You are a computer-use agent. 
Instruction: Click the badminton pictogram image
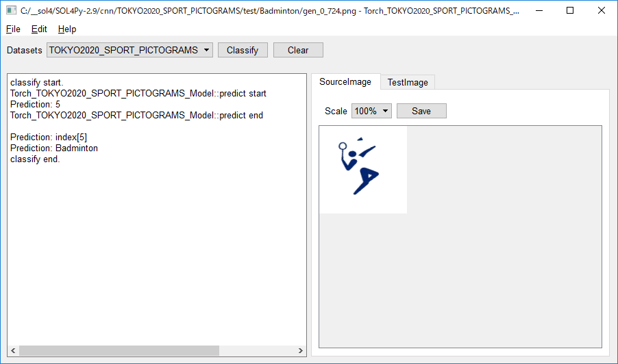(363, 170)
